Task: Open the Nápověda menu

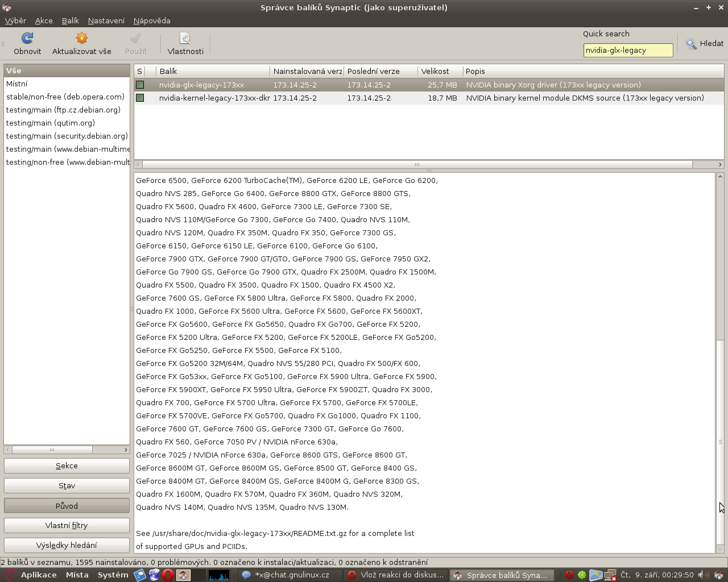Action: point(152,20)
